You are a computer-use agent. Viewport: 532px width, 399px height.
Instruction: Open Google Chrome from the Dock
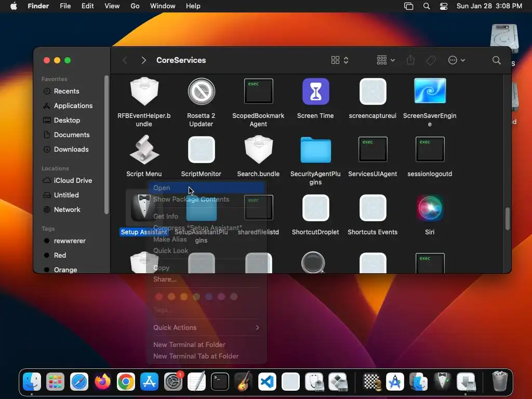(126, 382)
